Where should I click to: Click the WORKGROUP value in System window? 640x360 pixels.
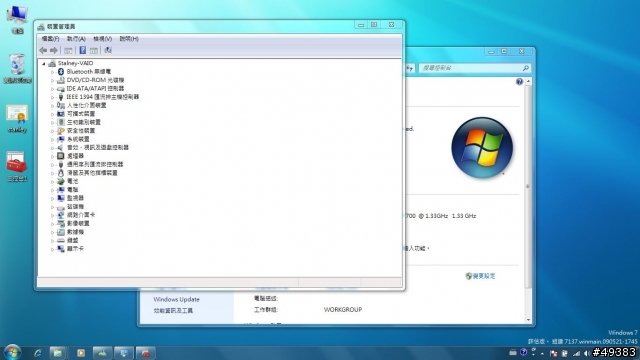pos(343,310)
